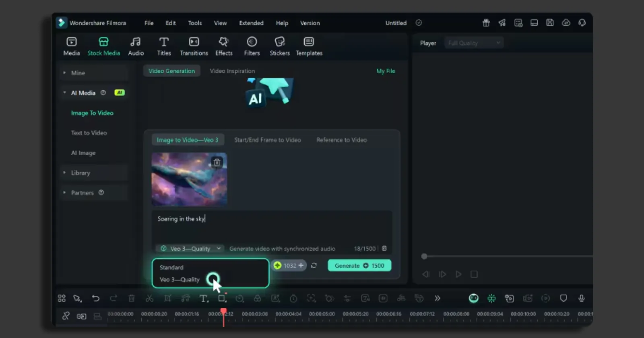
Task: Open the Full Quality player dropdown
Action: click(x=474, y=43)
